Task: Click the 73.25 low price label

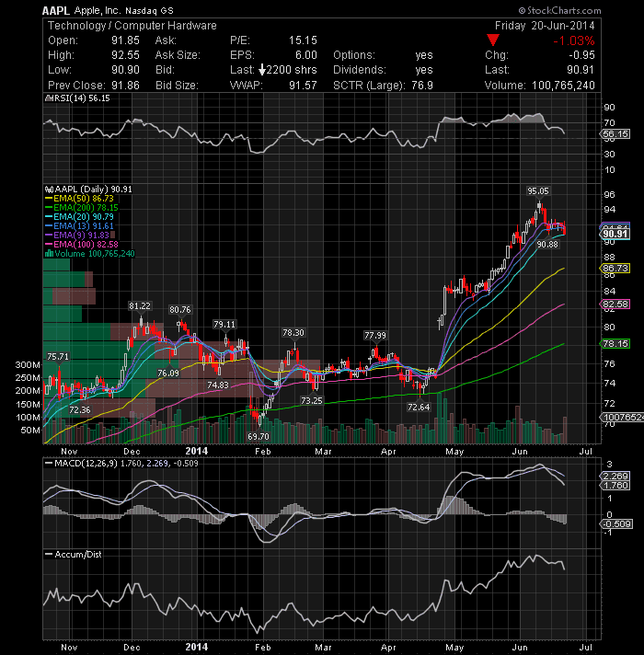Action: pos(312,400)
